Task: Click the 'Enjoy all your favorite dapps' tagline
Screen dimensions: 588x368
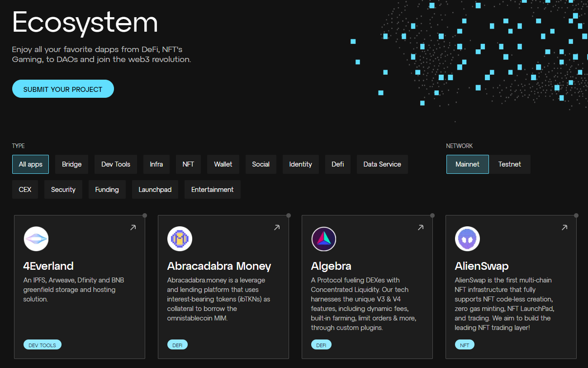Action: [x=102, y=54]
